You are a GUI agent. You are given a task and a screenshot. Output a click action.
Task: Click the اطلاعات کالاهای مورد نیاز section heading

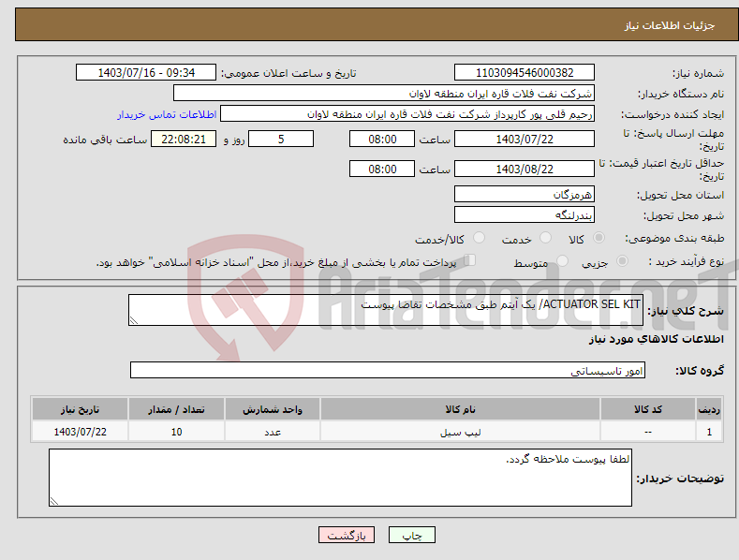[x=656, y=339]
